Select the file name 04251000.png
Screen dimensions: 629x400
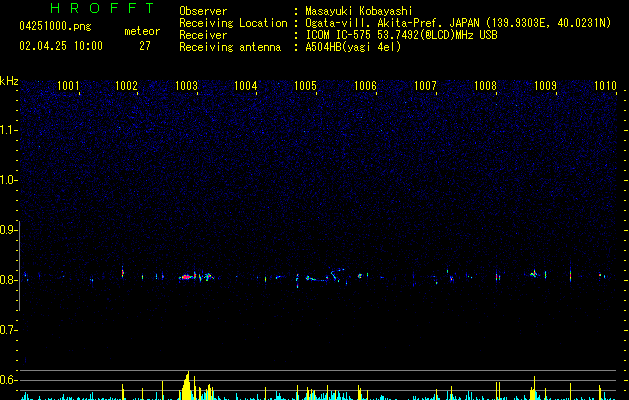pos(55,26)
